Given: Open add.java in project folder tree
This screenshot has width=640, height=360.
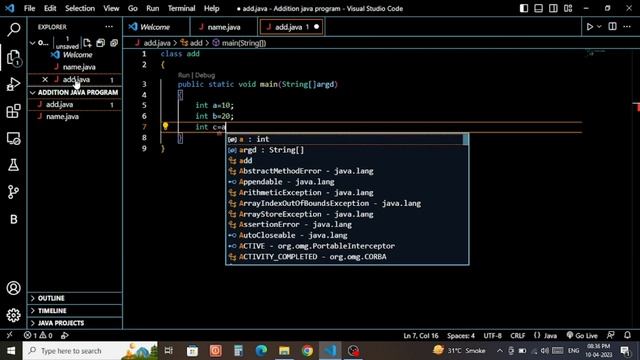Looking at the screenshot, I should point(75,104).
